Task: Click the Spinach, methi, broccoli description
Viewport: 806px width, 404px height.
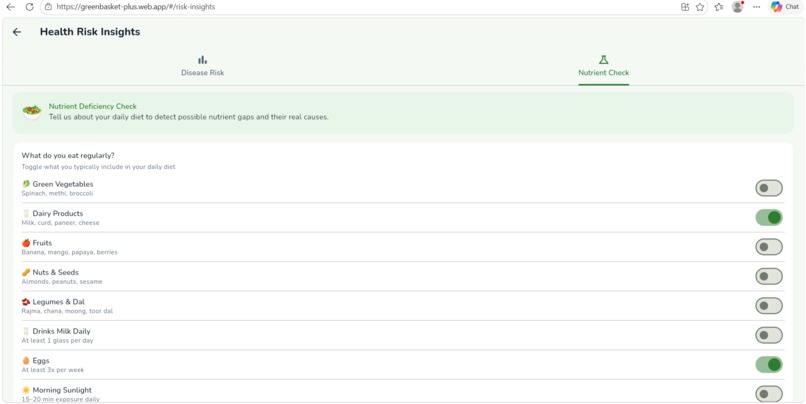Action: coord(57,194)
